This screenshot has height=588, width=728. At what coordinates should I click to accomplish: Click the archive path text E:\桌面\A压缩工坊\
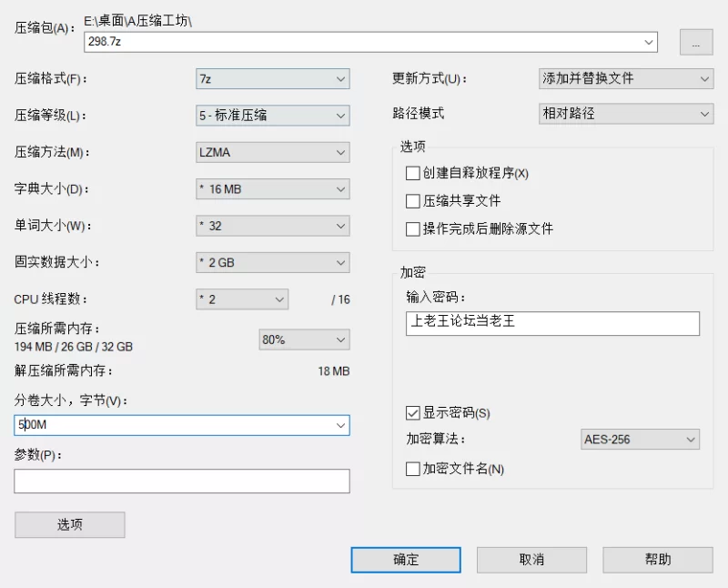coord(138,21)
